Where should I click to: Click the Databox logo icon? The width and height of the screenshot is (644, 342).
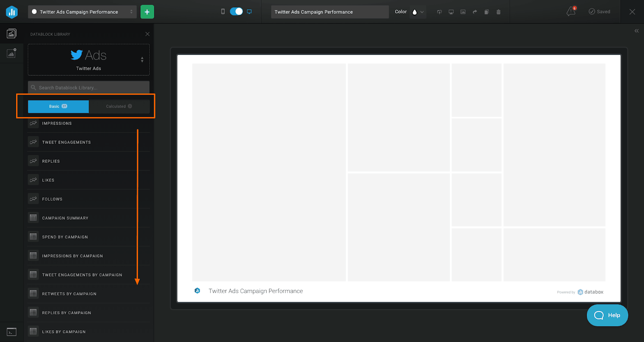click(x=12, y=12)
